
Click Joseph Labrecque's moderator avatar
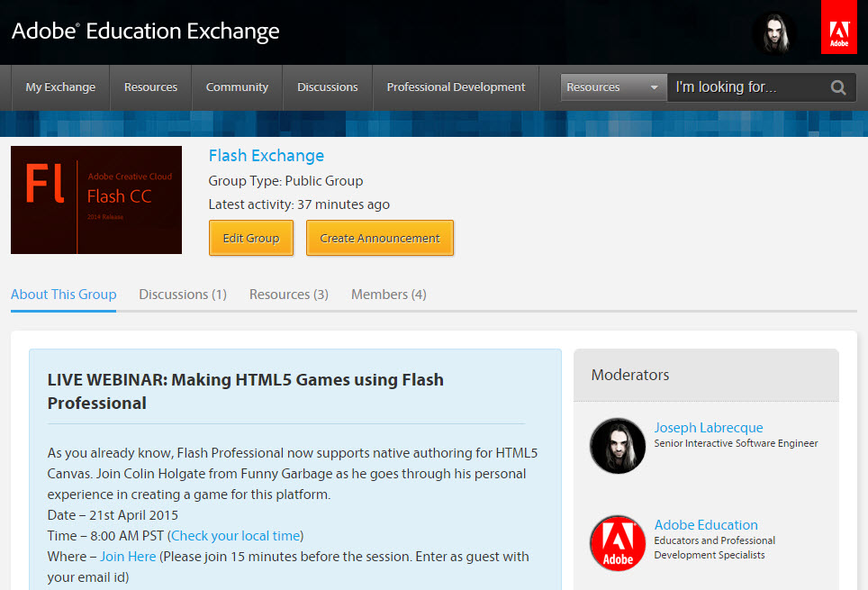point(618,445)
